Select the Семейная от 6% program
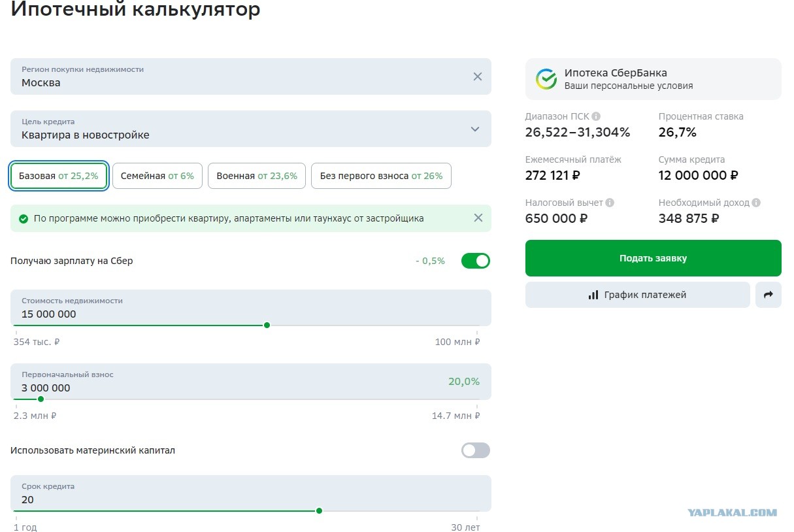This screenshot has height=532, width=794. click(157, 176)
